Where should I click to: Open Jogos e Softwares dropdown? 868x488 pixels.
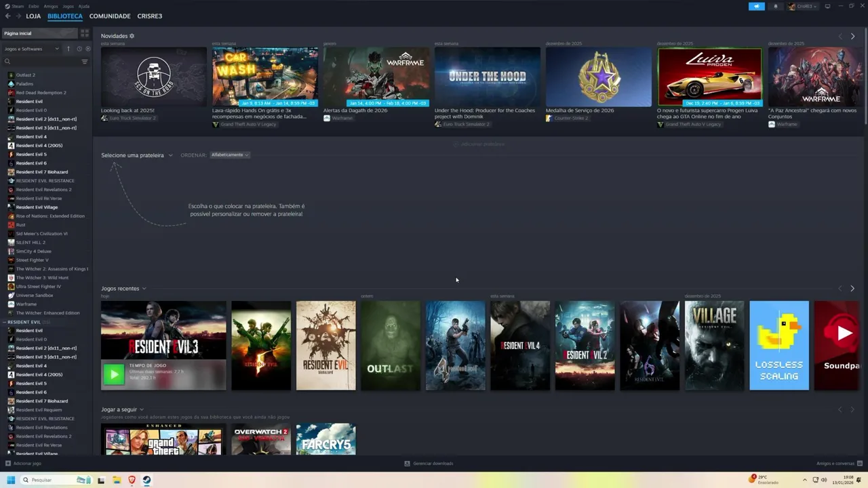(31, 49)
